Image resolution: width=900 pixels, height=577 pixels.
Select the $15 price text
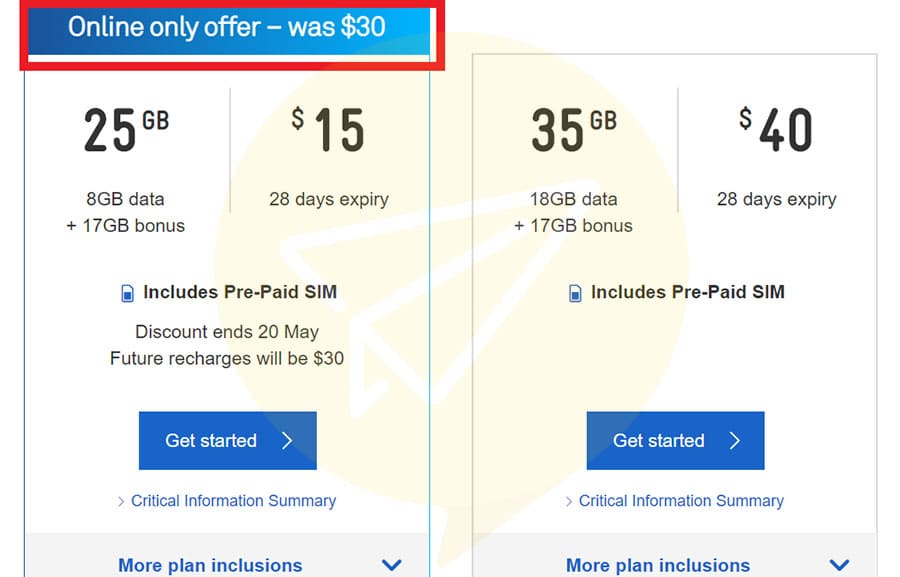pos(327,129)
